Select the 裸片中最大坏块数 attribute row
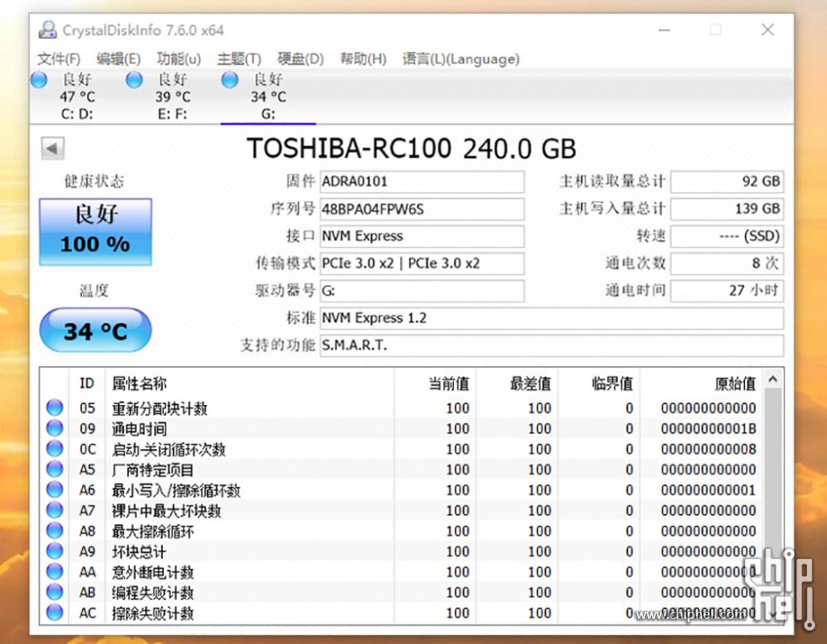Screen dimensions: 827x644 click(402, 511)
